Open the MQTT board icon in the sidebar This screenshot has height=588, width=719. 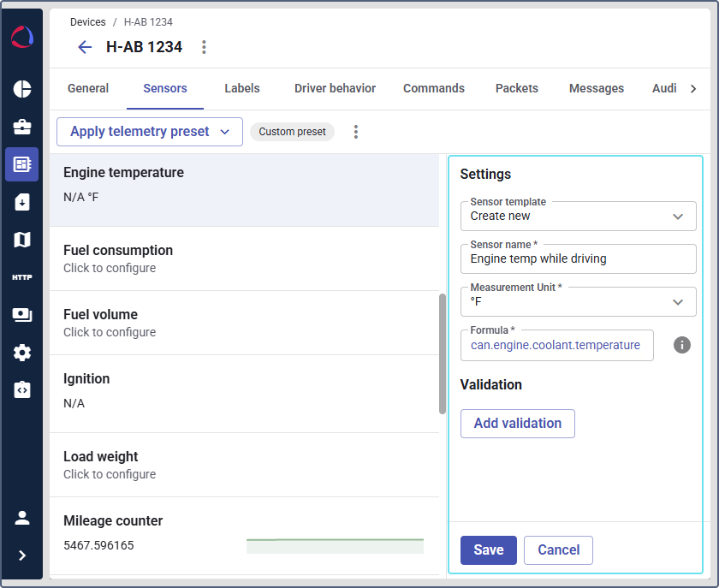(x=21, y=313)
